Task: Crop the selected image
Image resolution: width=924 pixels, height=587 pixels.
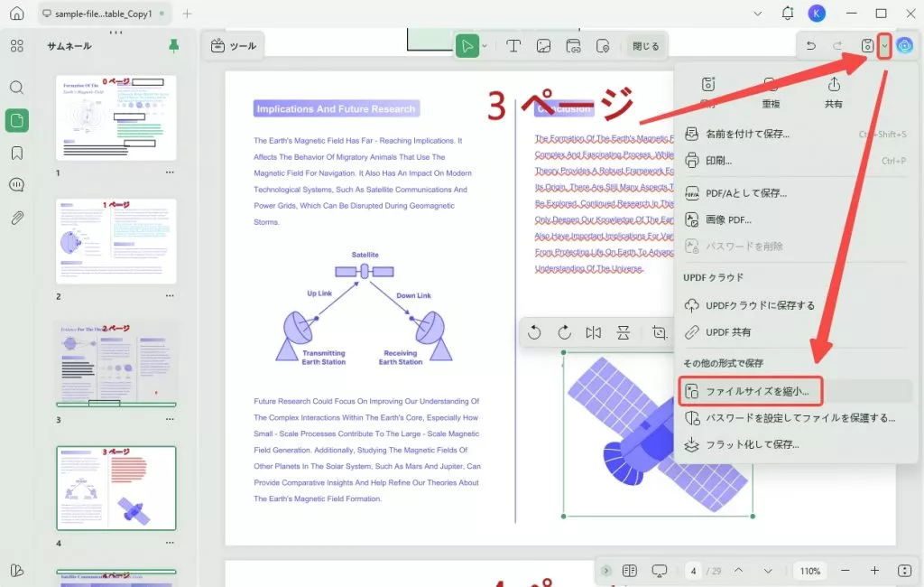Action: coord(660,332)
